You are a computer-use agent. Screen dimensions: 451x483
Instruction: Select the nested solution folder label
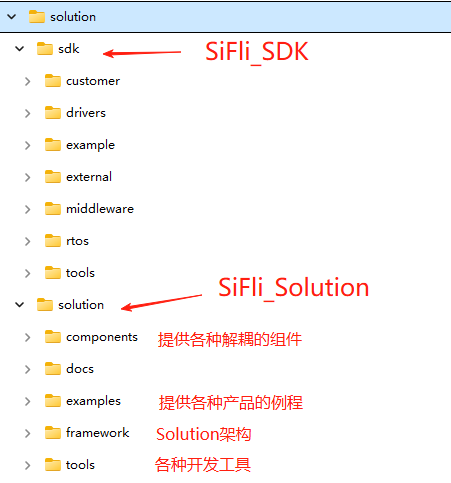(x=81, y=305)
